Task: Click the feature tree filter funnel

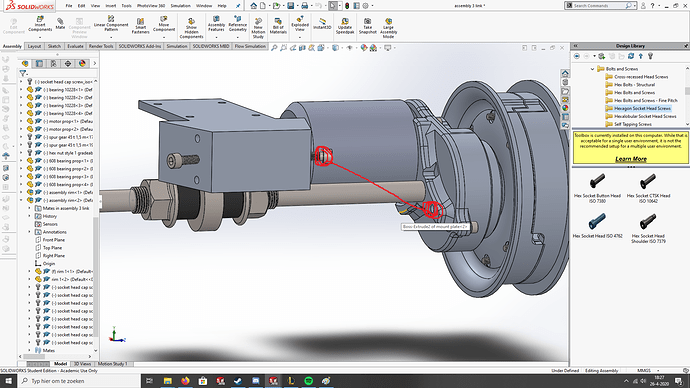Action: coord(22,73)
